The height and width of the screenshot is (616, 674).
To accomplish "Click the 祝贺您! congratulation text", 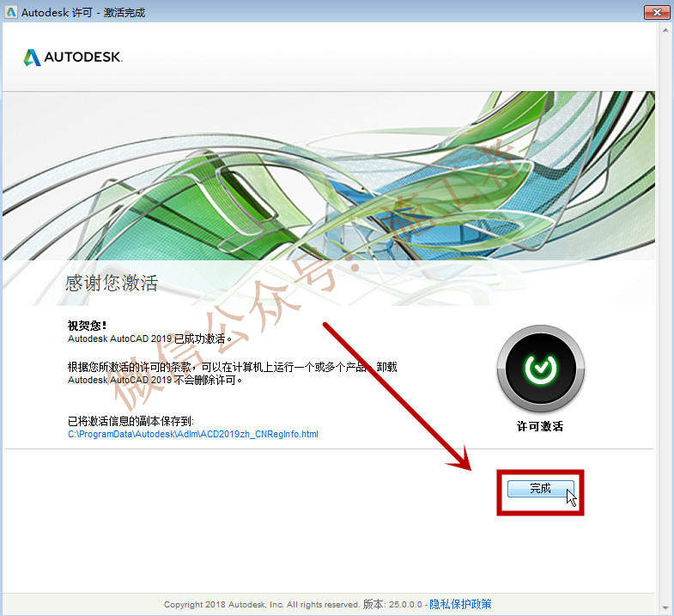I will pos(88,326).
